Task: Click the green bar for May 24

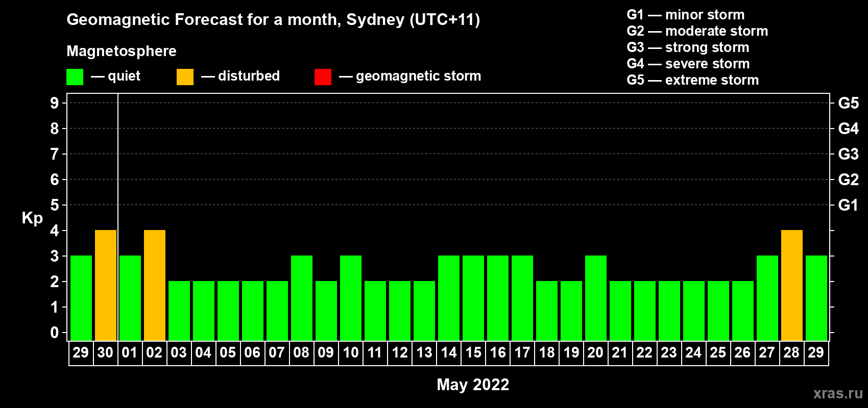Action: click(694, 311)
